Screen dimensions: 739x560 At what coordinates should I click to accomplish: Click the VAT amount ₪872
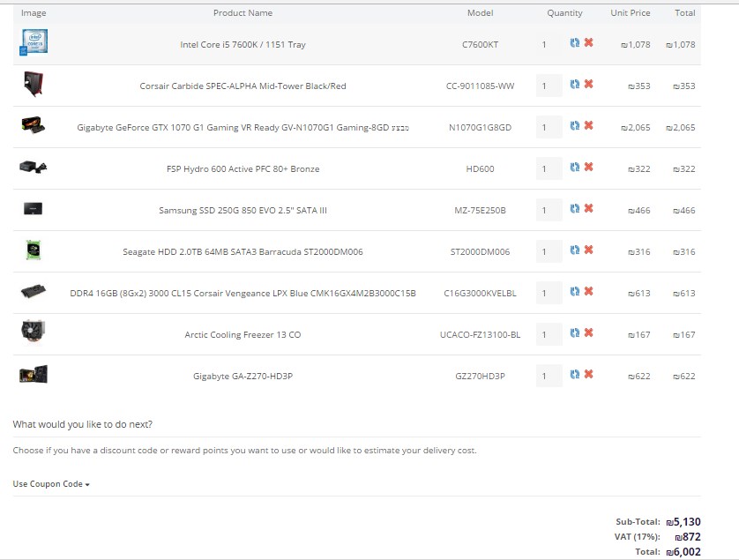click(688, 537)
